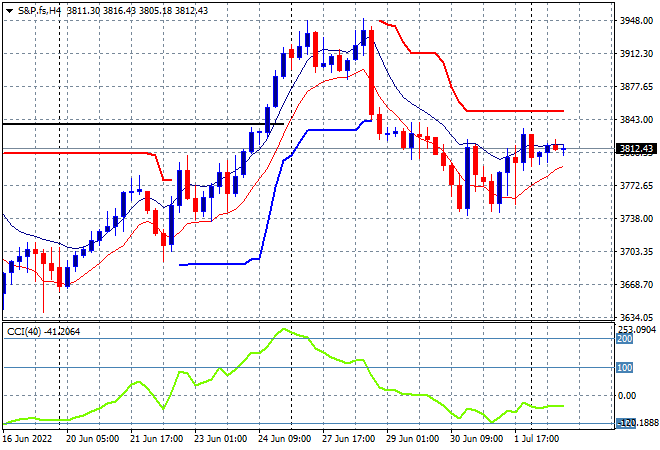Click the 23 Jun 01:00 time label

click(x=221, y=439)
